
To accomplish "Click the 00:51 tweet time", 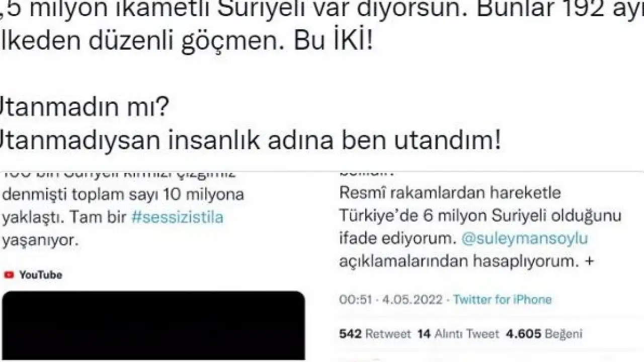I will click(x=355, y=300).
